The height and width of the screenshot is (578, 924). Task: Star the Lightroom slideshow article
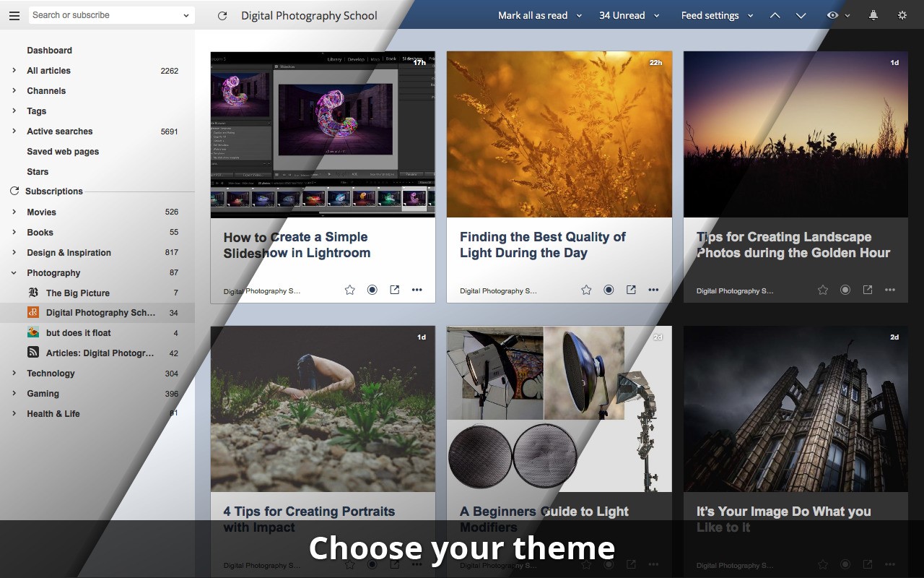(350, 290)
